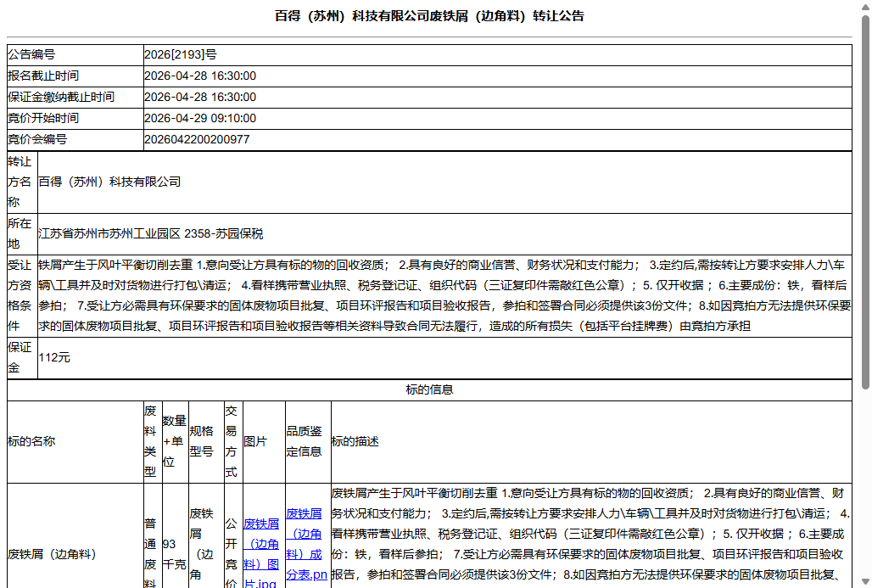Click the 品质鉴定信息 column header
Image resolution: width=872 pixels, height=588 pixels.
308,442
